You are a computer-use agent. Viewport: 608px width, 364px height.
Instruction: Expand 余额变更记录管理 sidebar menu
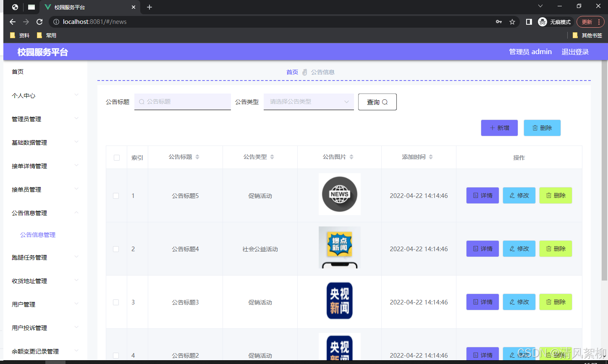tap(45, 351)
